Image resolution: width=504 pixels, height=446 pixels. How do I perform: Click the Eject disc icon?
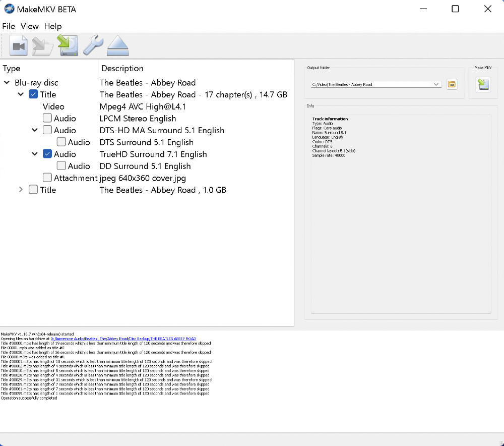pos(117,45)
